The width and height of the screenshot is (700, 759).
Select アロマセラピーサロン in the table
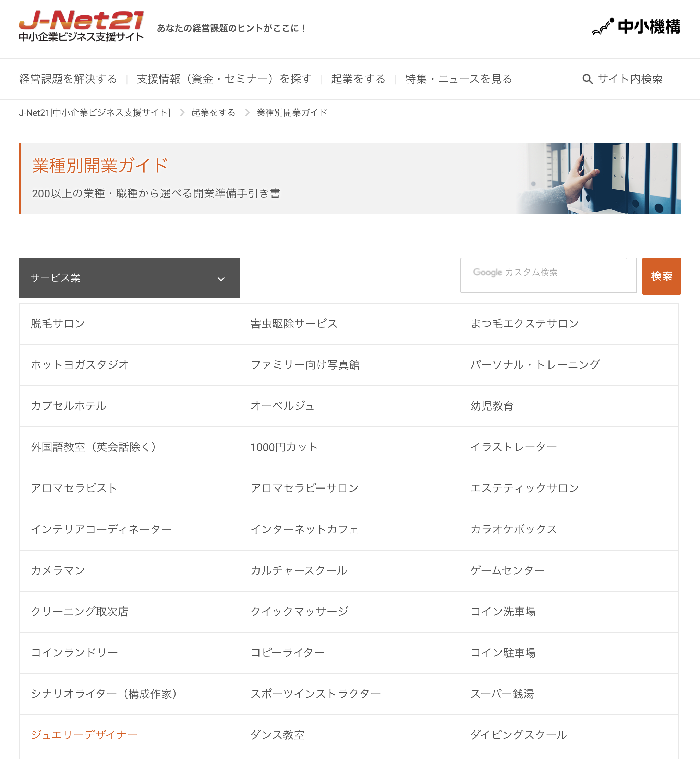pos(349,488)
